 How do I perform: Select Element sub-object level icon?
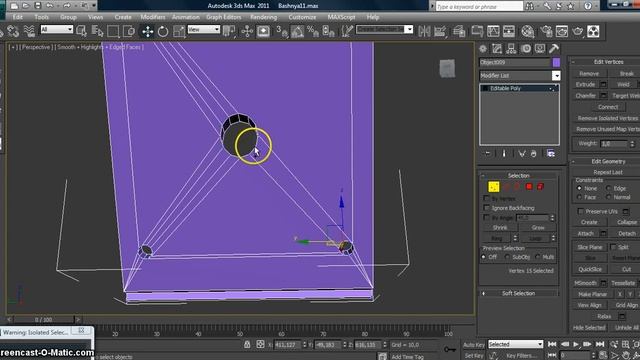click(x=540, y=187)
